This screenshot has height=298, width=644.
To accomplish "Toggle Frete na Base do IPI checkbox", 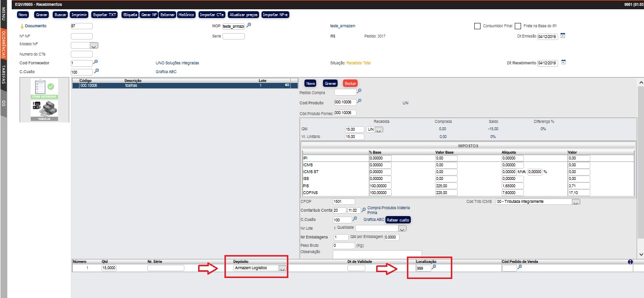I will pyautogui.click(x=518, y=26).
